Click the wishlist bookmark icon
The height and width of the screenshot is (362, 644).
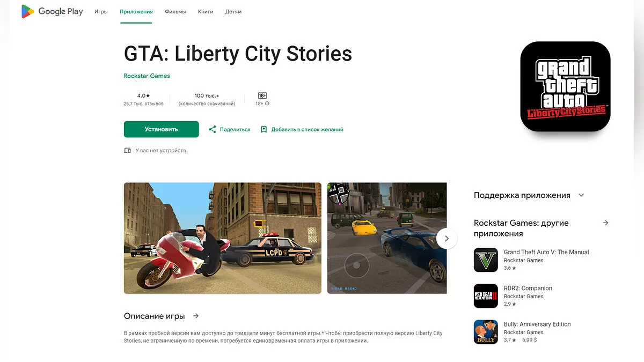264,129
